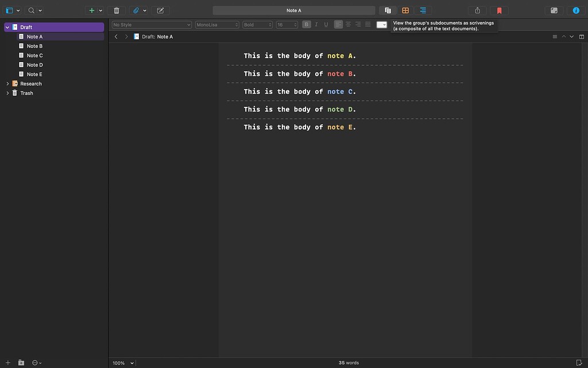Click the magnifying glass Search icon
The image size is (588, 368).
[x=32, y=10]
